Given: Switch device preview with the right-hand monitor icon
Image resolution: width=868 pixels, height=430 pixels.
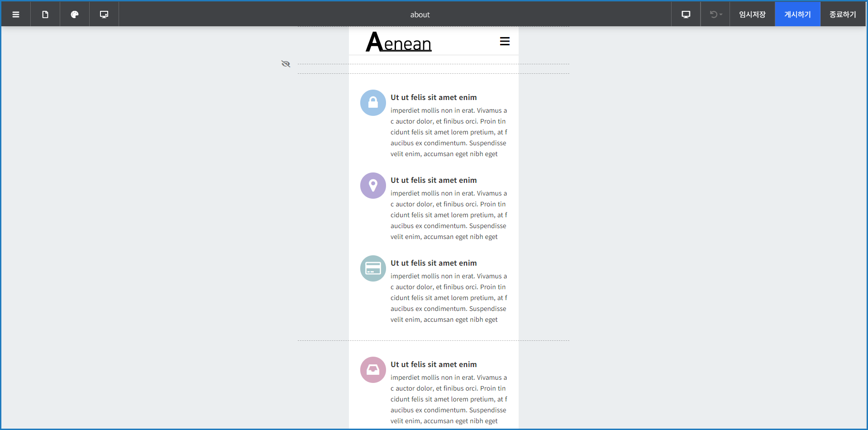Looking at the screenshot, I should pyautogui.click(x=686, y=14).
